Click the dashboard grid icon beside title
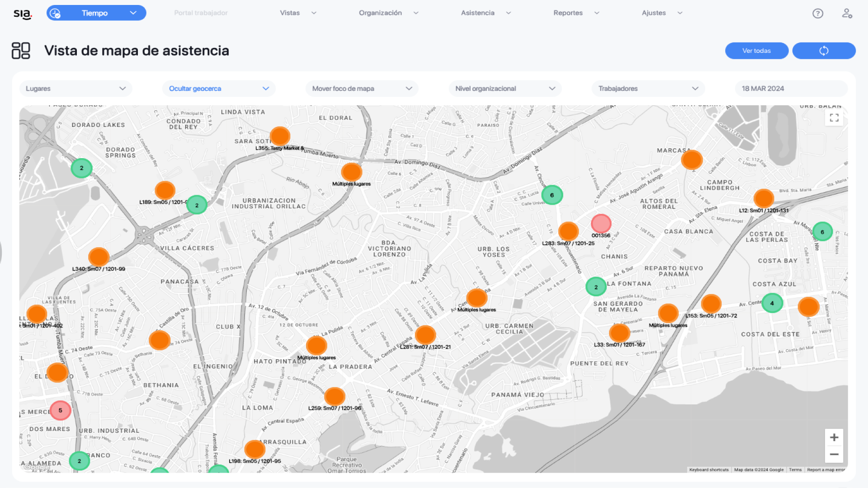This screenshot has width=868, height=488. tap(21, 51)
